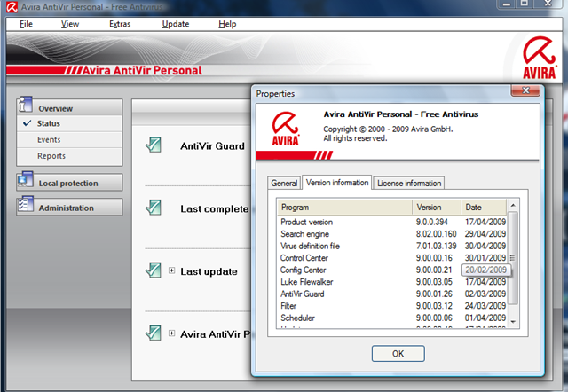Click the Administration checklist icon
568x392 pixels.
coord(26,204)
